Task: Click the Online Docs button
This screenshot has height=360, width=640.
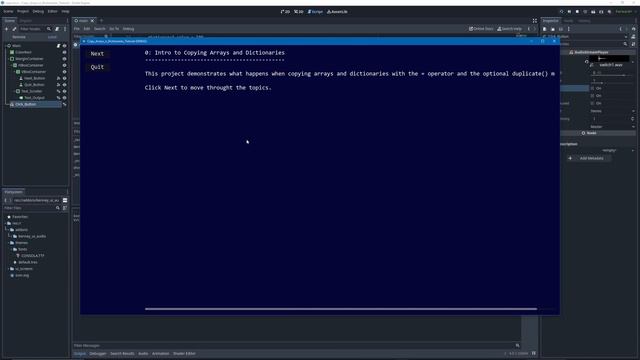Action: click(x=481, y=29)
